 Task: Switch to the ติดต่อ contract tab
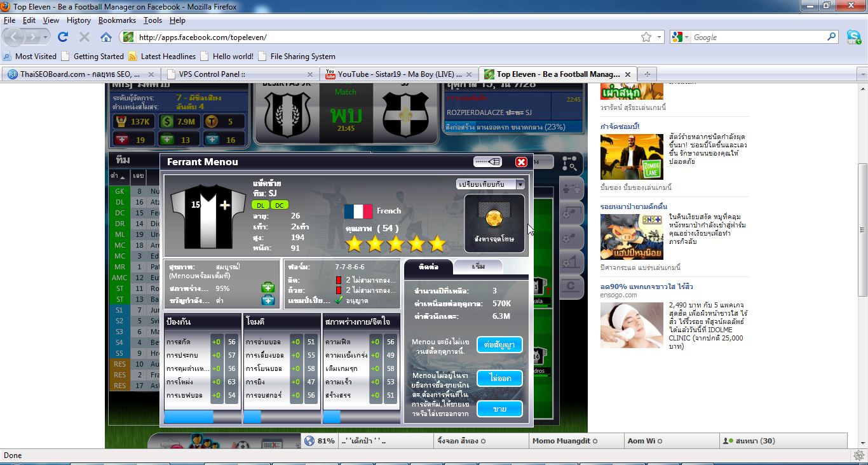click(429, 267)
